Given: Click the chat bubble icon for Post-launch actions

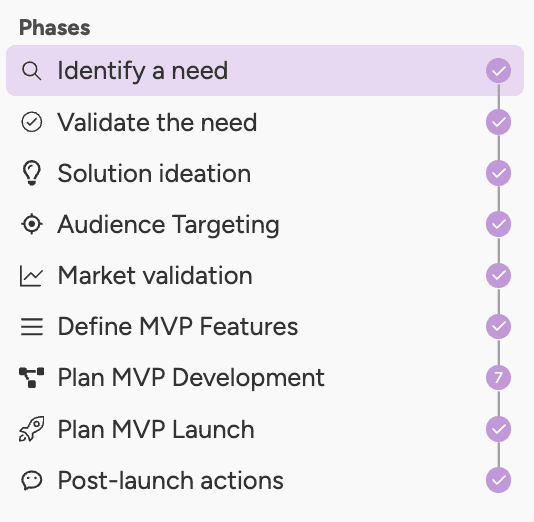Looking at the screenshot, I should pyautogui.click(x=32, y=480).
